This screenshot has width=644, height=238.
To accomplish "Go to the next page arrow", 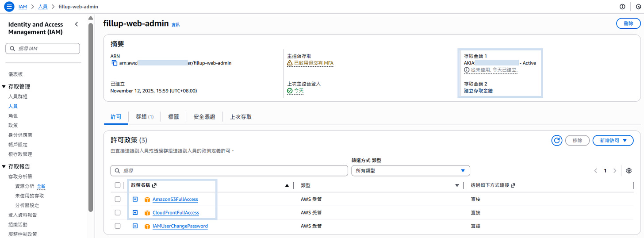I will pyautogui.click(x=615, y=171).
